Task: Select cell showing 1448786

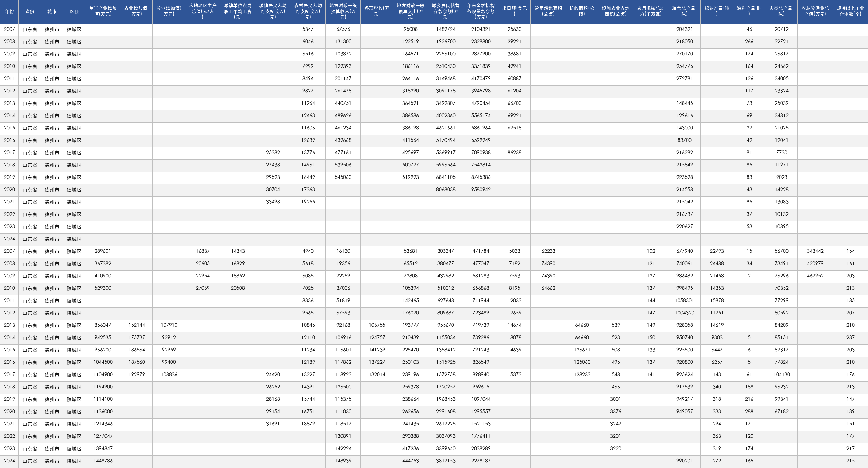Action: (x=103, y=461)
